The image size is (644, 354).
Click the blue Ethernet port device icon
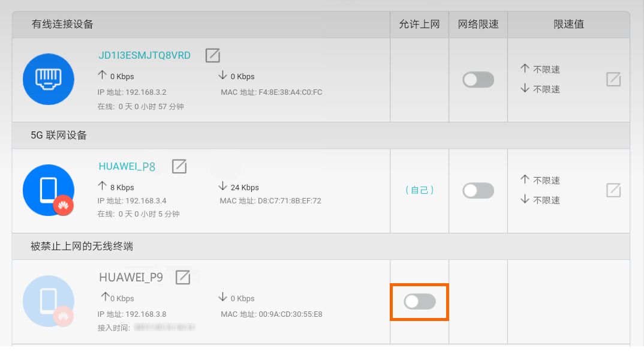click(49, 79)
